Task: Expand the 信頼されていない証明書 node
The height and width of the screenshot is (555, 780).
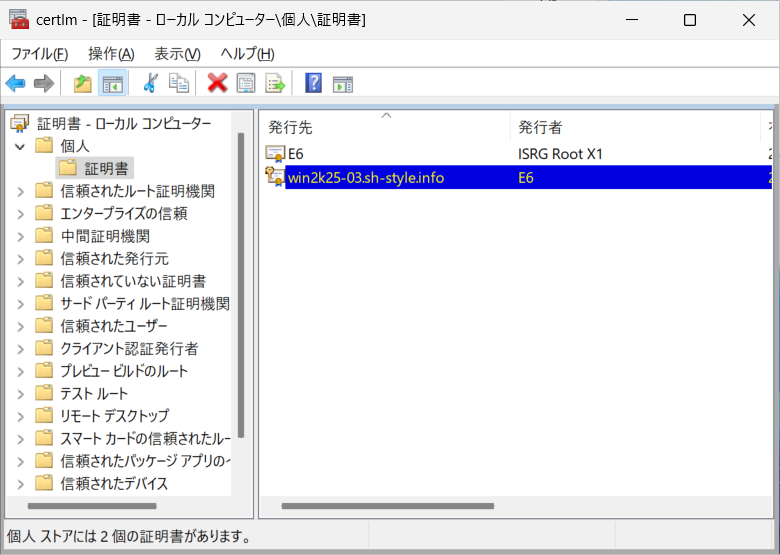Action: point(20,281)
